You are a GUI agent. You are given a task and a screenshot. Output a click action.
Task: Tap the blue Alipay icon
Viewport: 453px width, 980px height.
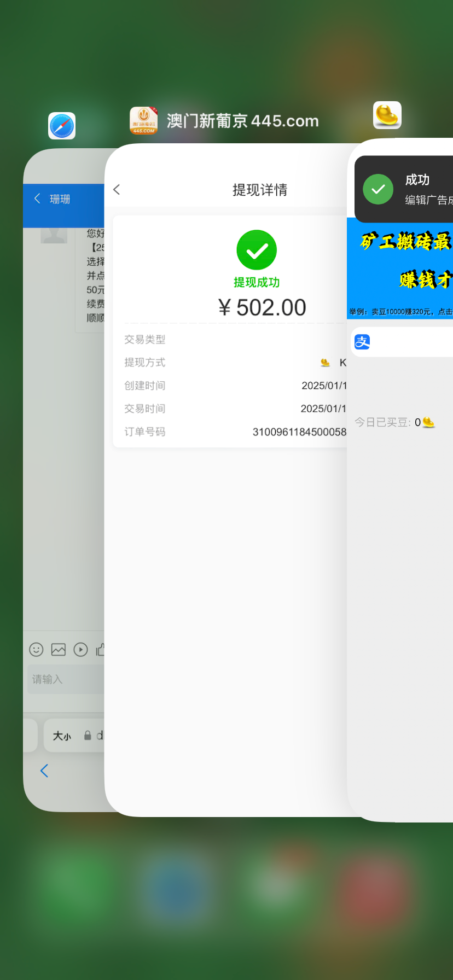362,342
